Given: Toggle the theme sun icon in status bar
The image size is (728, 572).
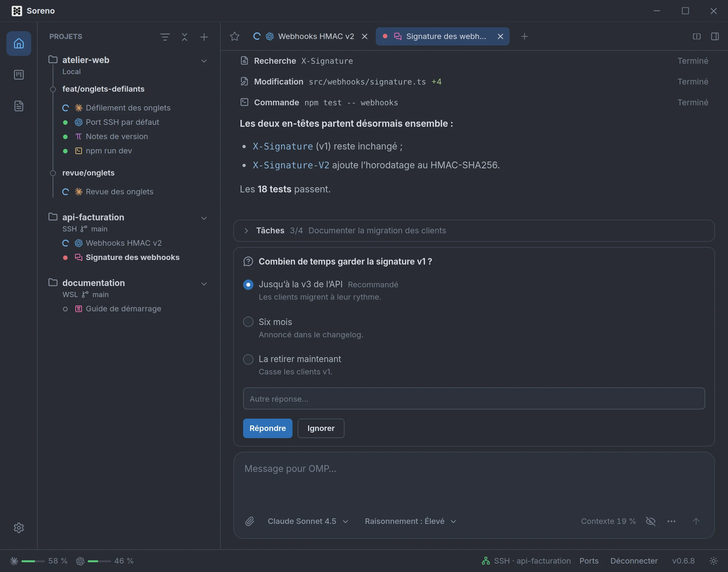Looking at the screenshot, I should pyautogui.click(x=714, y=561).
